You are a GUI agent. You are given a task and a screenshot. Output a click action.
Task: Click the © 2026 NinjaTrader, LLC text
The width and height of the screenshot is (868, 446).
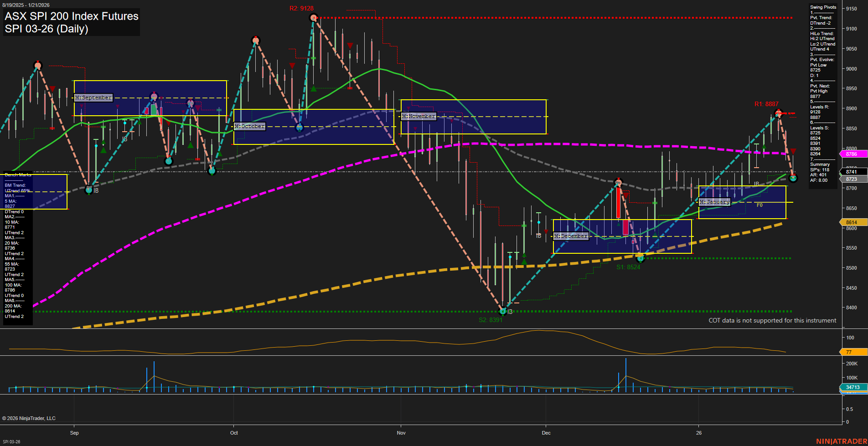[x=29, y=418]
